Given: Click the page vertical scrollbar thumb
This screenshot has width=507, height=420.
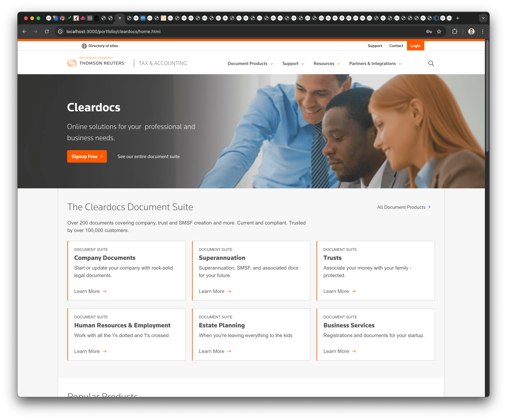Looking at the screenshot, I should pos(487,96).
